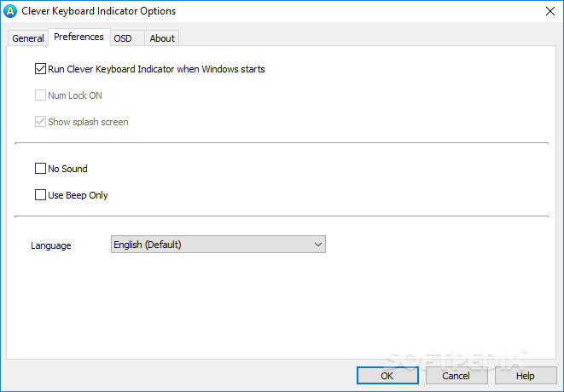The image size is (564, 392).
Task: Click the Cancel button
Action: (x=456, y=376)
